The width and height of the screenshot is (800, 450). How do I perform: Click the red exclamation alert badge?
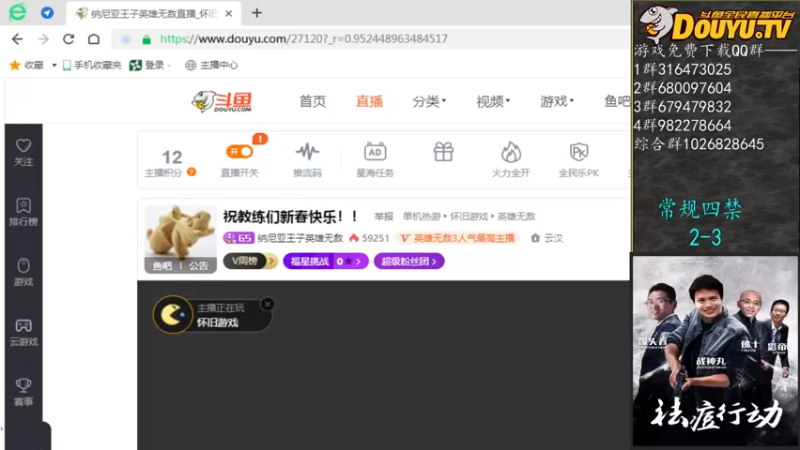pos(260,138)
